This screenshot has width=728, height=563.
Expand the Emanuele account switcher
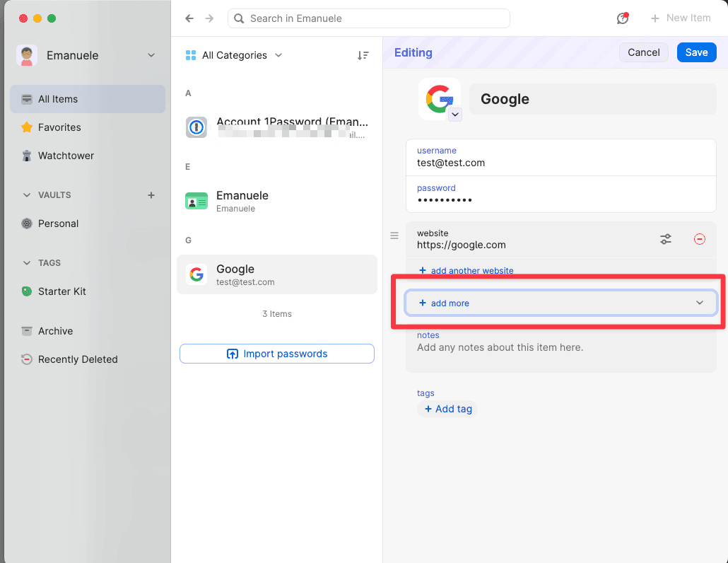[x=151, y=55]
